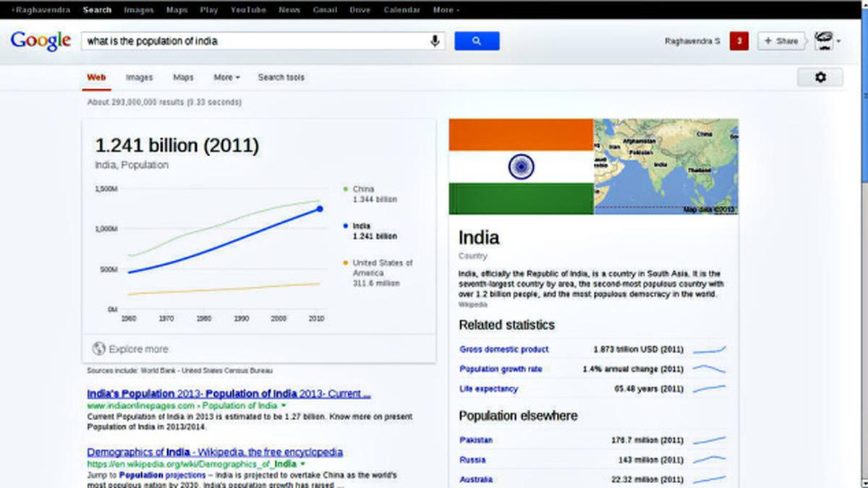Click the Explore more link
The width and height of the screenshot is (868, 488).
138,349
